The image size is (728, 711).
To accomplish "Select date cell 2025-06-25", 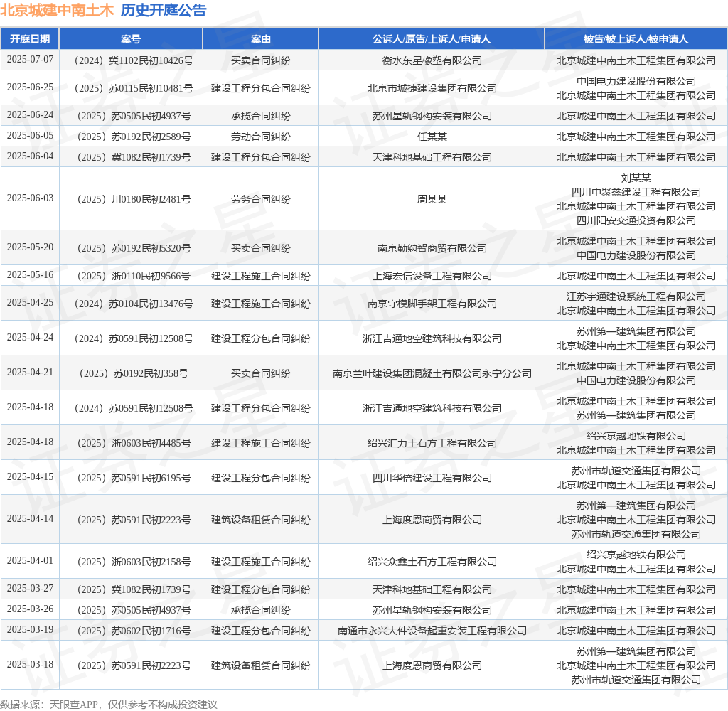I will [30, 87].
